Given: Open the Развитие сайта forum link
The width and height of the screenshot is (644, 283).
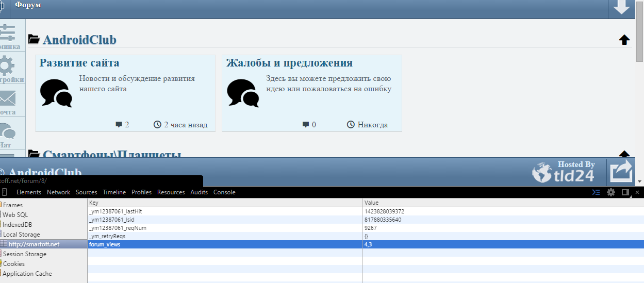Looking at the screenshot, I should coord(79,63).
